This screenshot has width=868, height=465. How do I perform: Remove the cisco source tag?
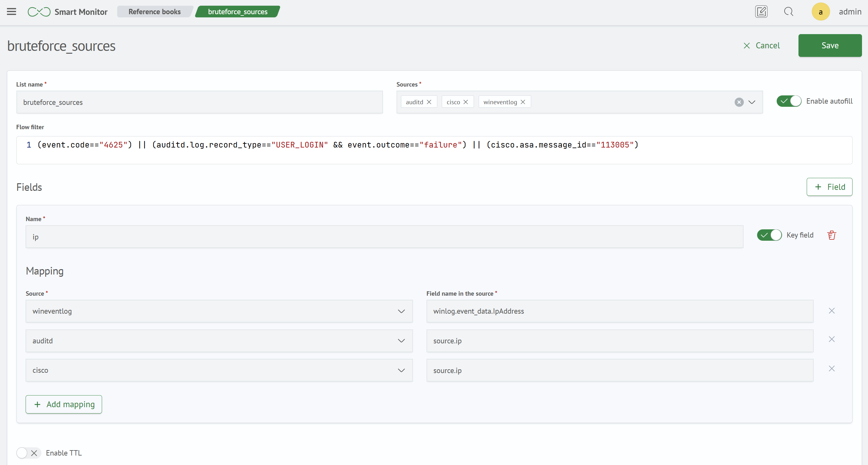(466, 102)
